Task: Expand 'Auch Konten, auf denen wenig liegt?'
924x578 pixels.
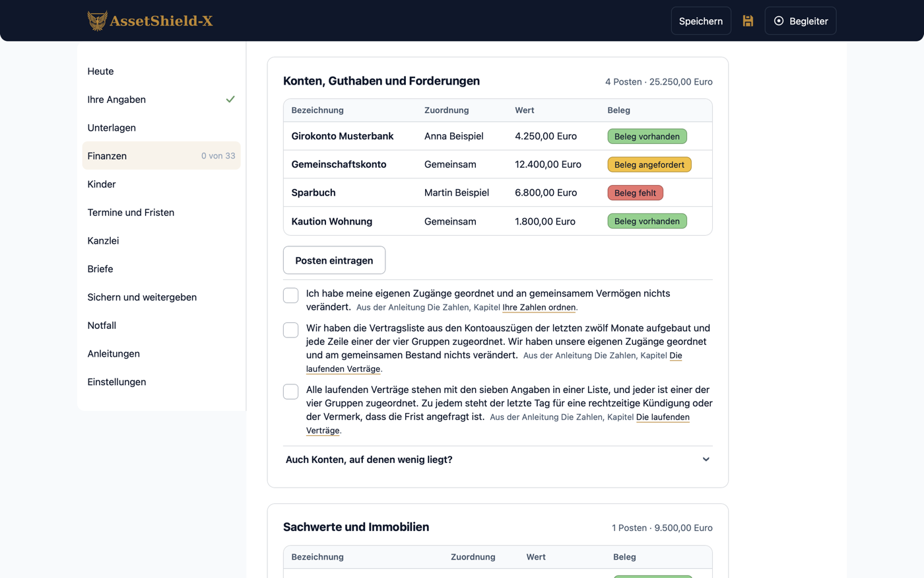Action: pyautogui.click(x=498, y=460)
